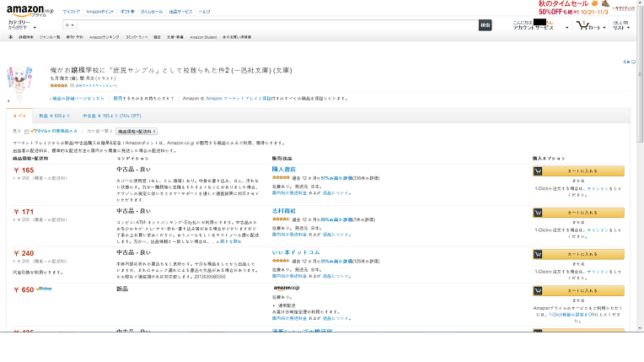
Task: Click the ヘルプ header link
Action: (205, 12)
